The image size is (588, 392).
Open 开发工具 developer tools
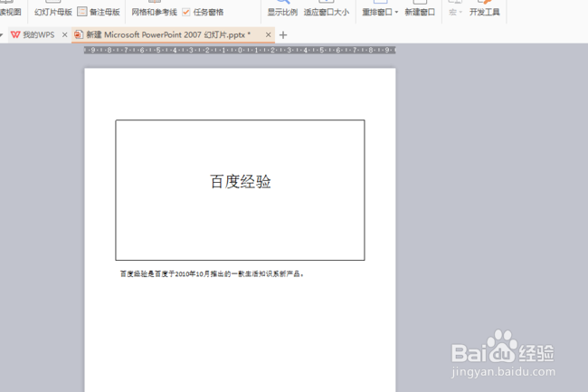485,12
